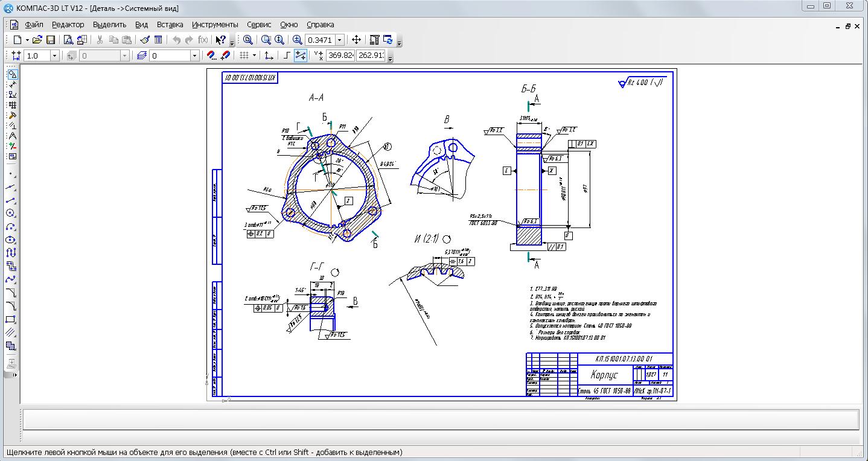This screenshot has height=461, width=868.
Task: Toggle cursor rounding mode button
Action: coord(301,56)
